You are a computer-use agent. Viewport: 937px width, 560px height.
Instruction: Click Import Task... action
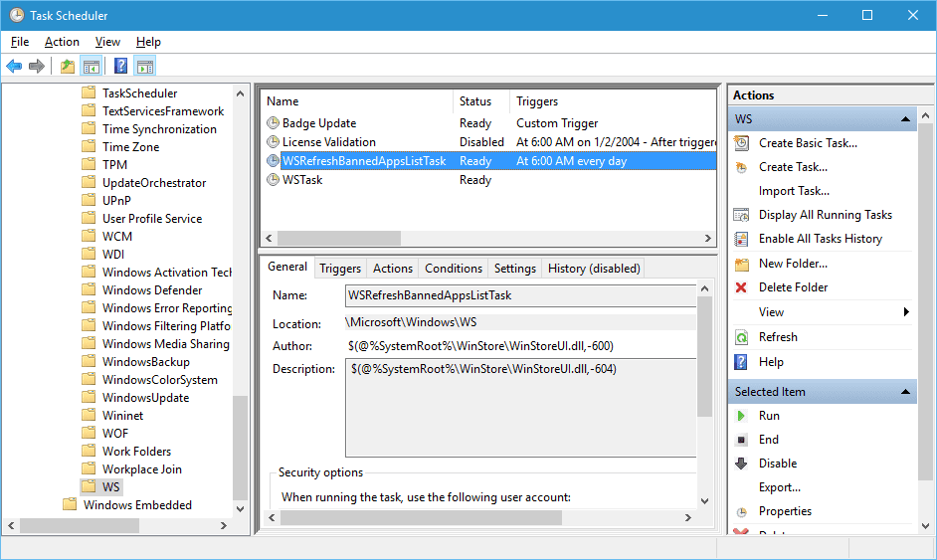click(x=794, y=191)
